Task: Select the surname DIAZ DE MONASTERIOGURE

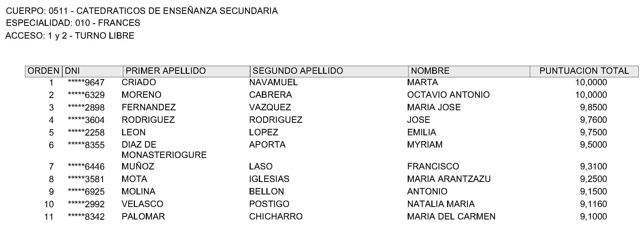Action: (164, 150)
